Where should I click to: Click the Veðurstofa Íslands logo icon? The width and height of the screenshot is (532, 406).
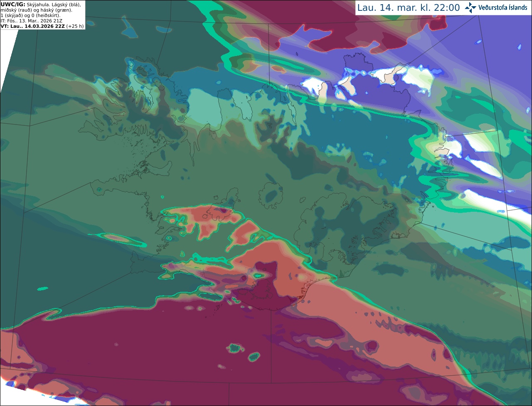(470, 7)
